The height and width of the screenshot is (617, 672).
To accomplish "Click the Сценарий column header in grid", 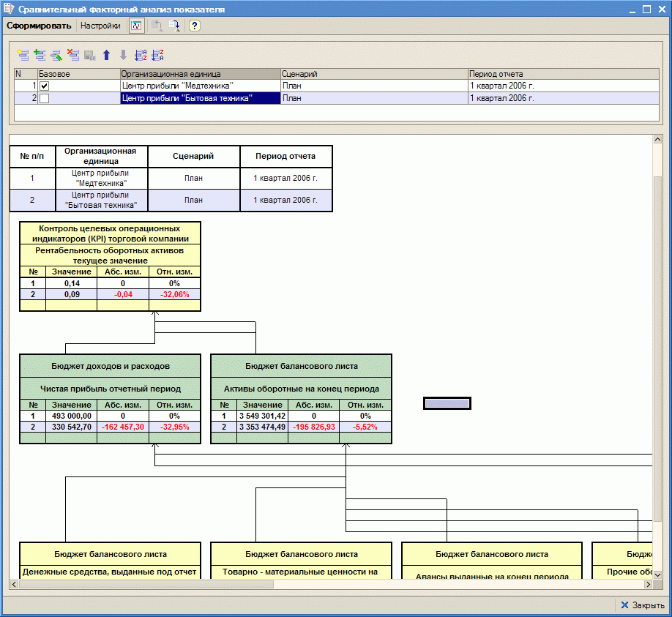I will pos(374,74).
